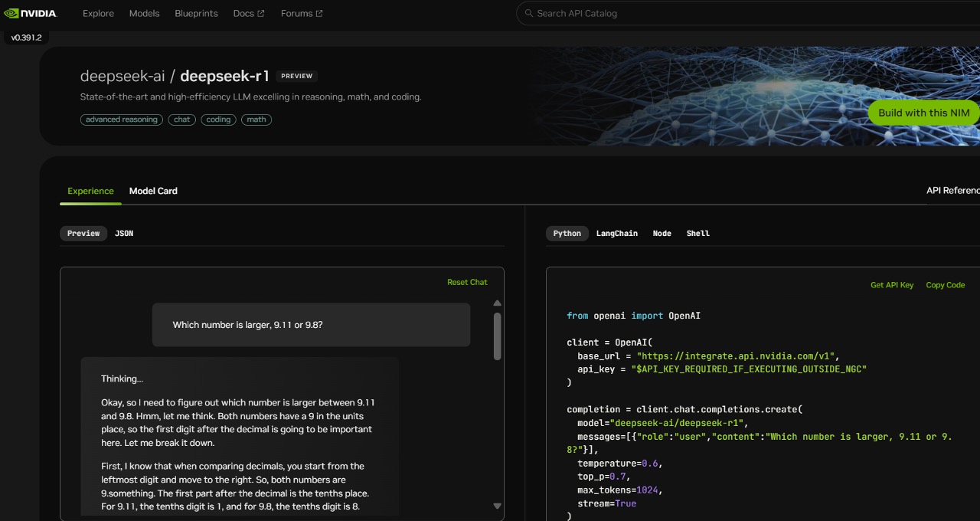Switch the chat panel to JSON mode
The width and height of the screenshot is (980, 521).
click(124, 233)
